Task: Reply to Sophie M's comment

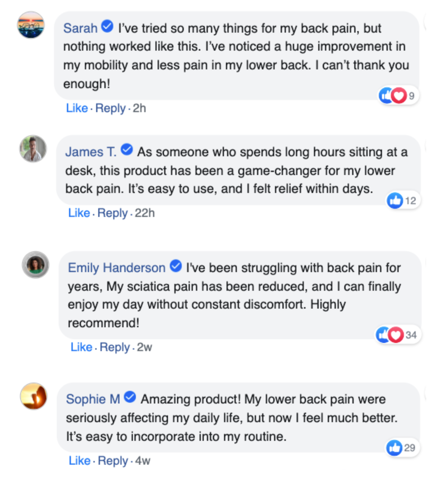Action: (x=113, y=461)
